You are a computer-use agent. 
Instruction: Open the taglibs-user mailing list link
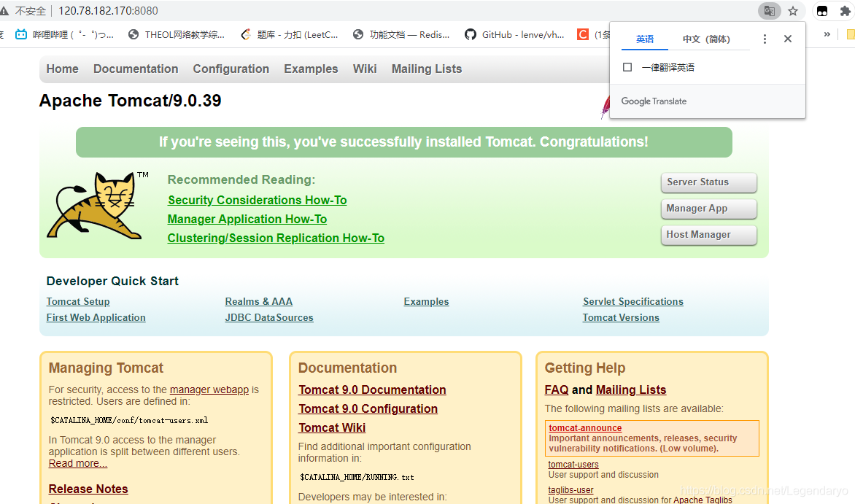[x=571, y=490]
